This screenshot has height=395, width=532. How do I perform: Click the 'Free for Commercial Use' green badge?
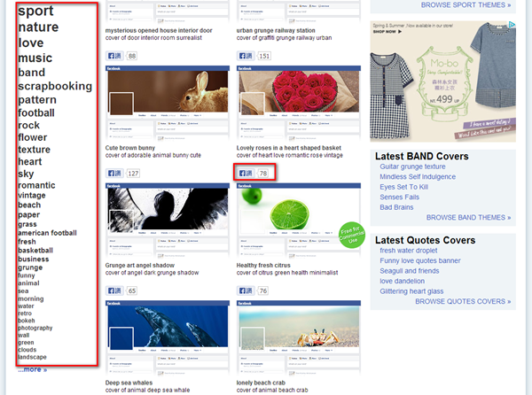point(352,235)
